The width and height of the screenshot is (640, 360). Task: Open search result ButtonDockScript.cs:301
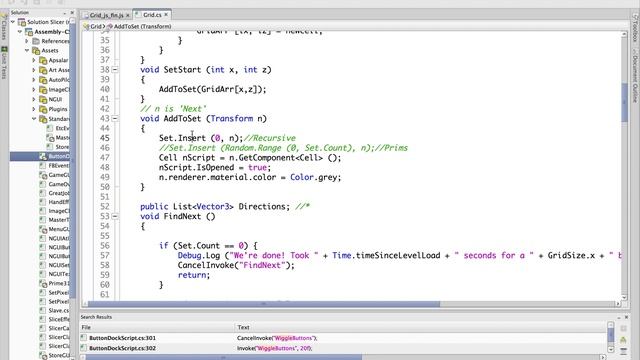pos(343,338)
